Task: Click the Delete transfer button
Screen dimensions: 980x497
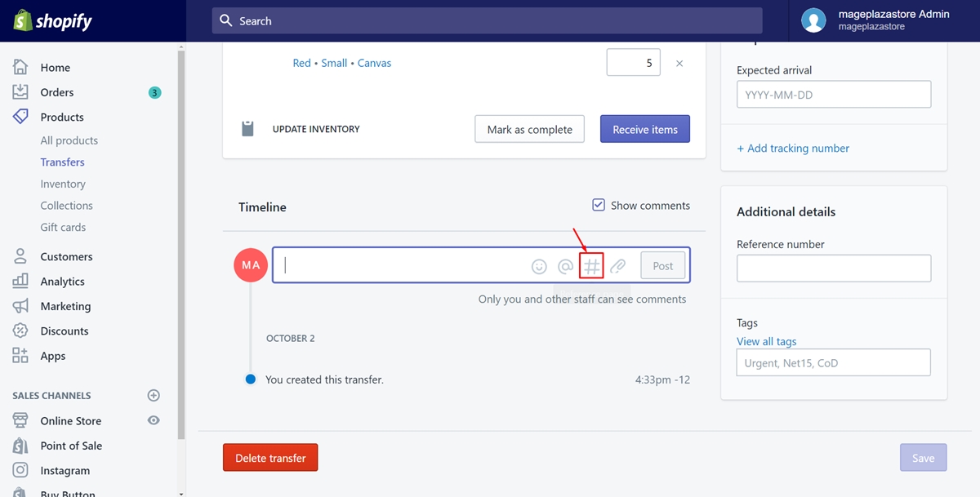Action: [270, 458]
